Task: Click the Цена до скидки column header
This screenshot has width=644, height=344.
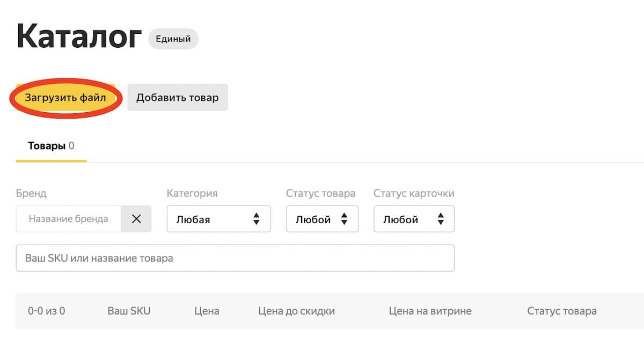Action: [296, 310]
